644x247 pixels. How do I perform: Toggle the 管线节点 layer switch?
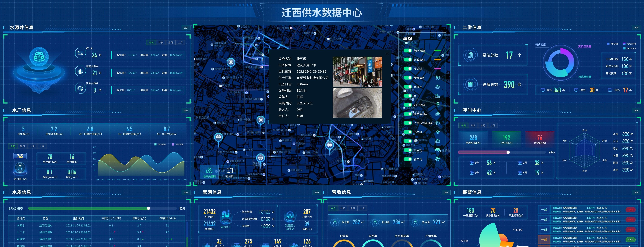(x=408, y=78)
